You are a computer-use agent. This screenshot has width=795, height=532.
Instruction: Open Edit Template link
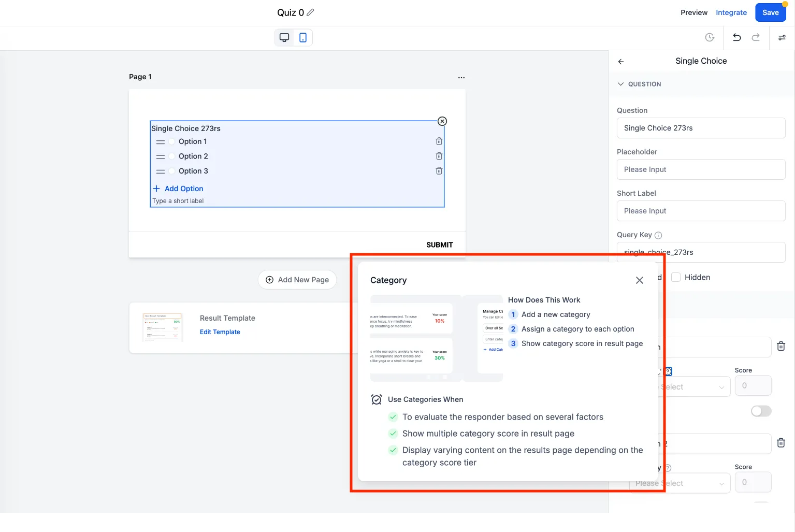tap(220, 332)
